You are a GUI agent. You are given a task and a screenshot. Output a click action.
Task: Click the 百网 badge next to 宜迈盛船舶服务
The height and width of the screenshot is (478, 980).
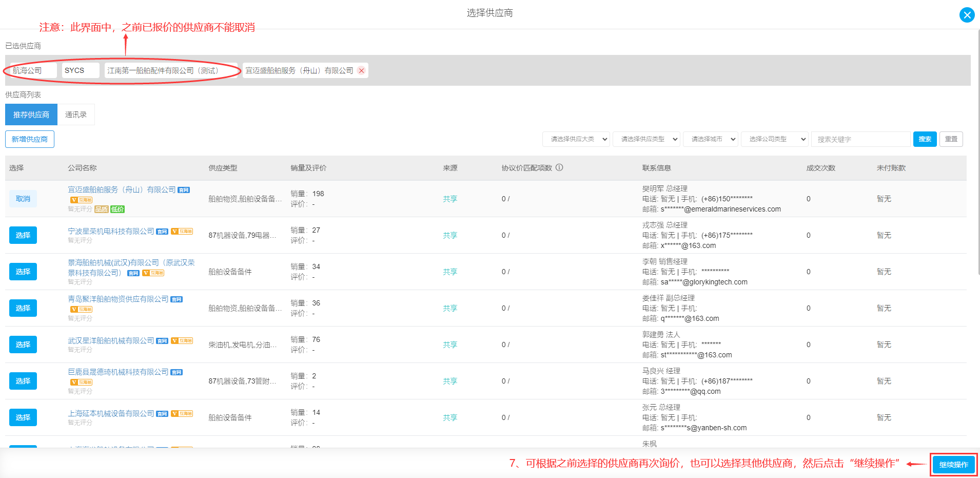[x=184, y=190]
